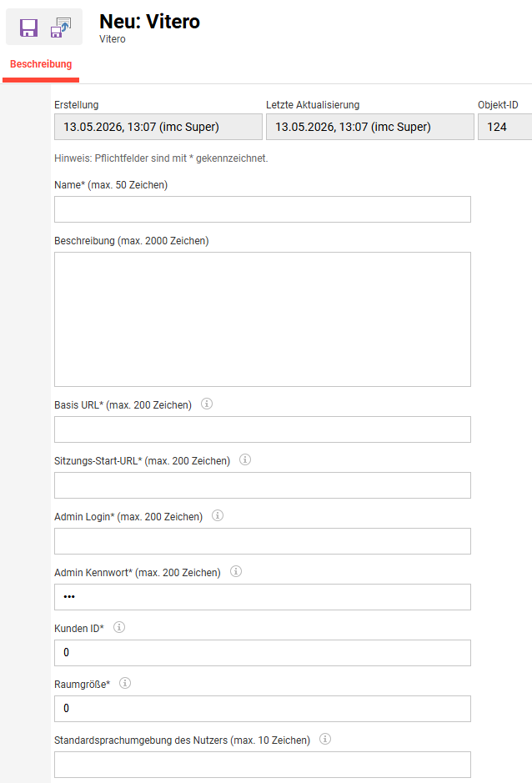
Task: Focus the Basis URL input field
Action: tap(263, 429)
